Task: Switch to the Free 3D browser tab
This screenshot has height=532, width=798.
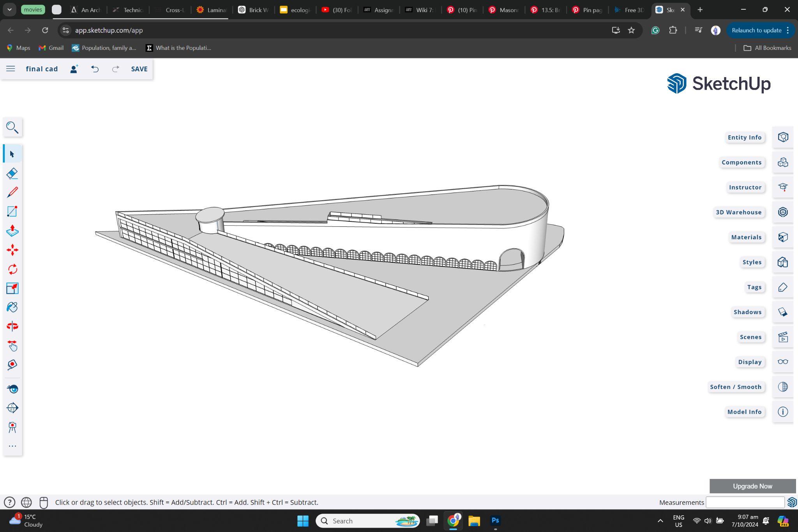Action: point(629,10)
